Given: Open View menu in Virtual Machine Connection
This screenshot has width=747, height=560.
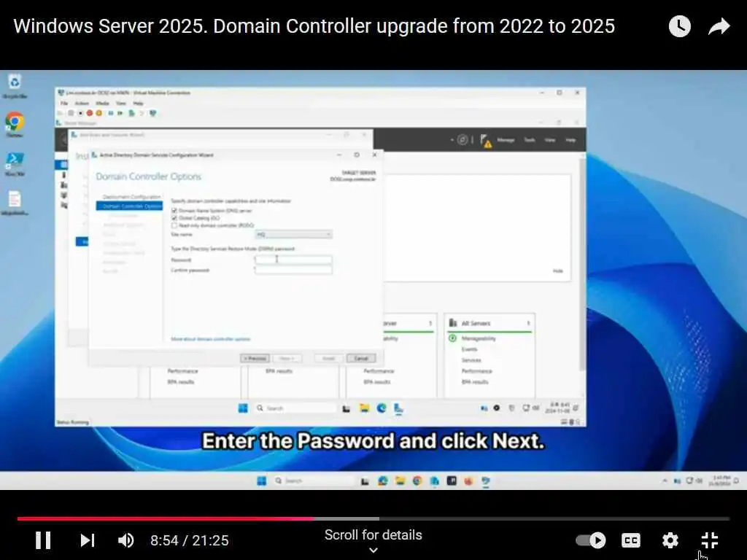Looking at the screenshot, I should (x=121, y=104).
